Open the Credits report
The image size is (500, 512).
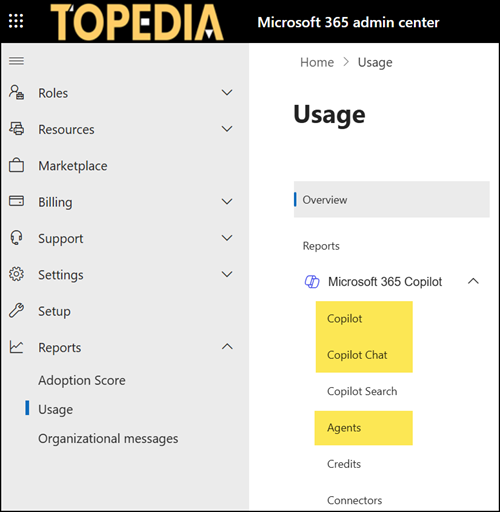[344, 464]
